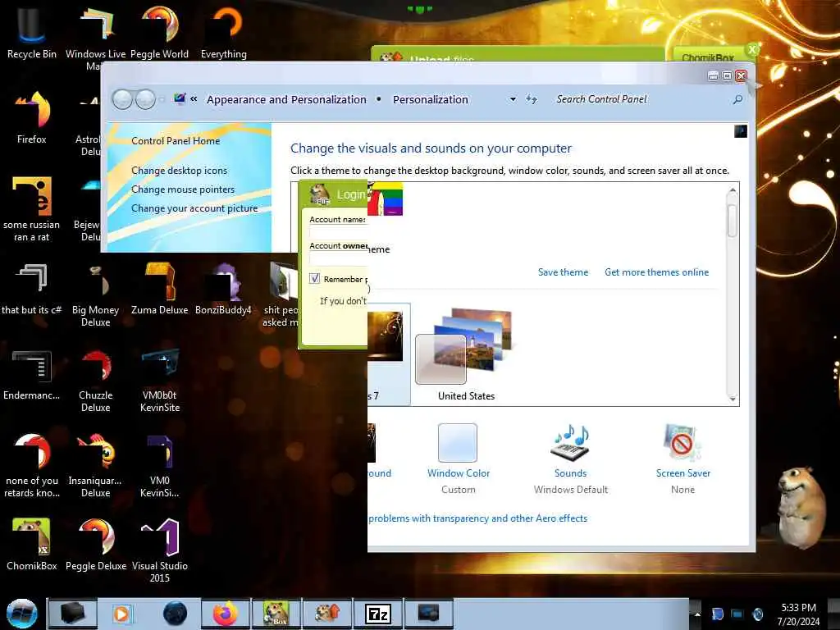The height and width of the screenshot is (630, 840).
Task: Open the Big Money Deluxe desktop icon
Action: (95, 294)
